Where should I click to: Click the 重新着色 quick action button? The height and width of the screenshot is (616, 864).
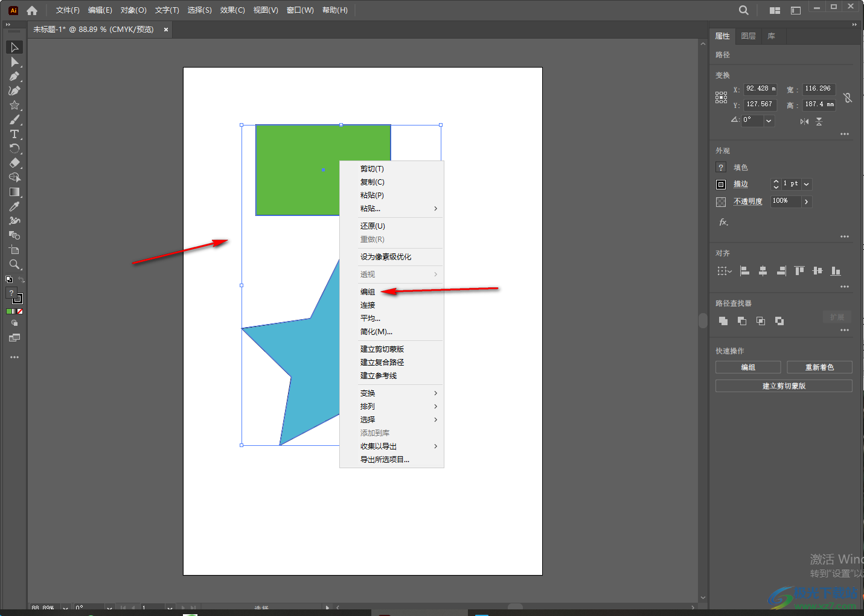(x=819, y=367)
